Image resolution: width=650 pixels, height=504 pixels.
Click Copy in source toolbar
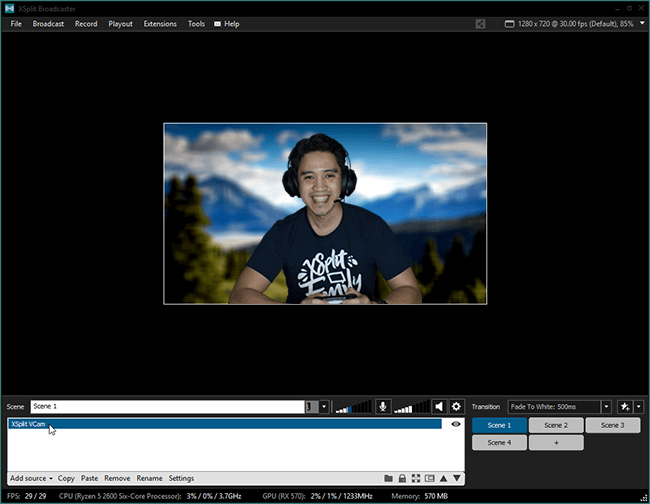66,478
